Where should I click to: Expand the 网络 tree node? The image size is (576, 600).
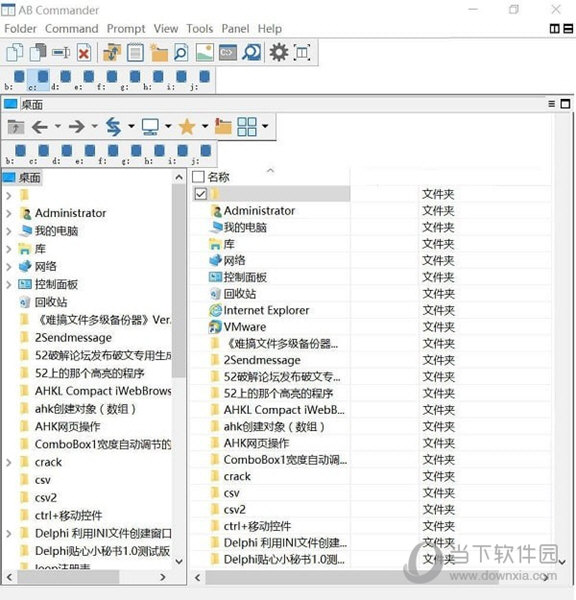(x=9, y=267)
